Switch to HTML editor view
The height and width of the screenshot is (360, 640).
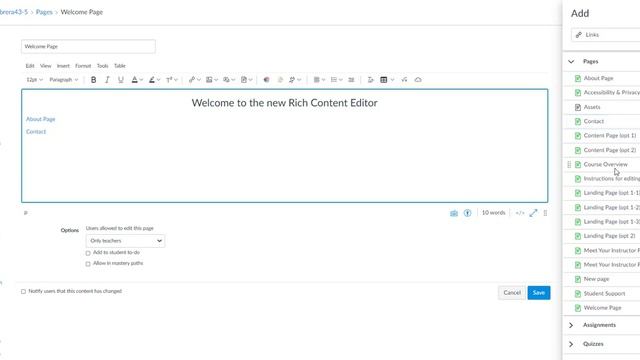coord(520,213)
